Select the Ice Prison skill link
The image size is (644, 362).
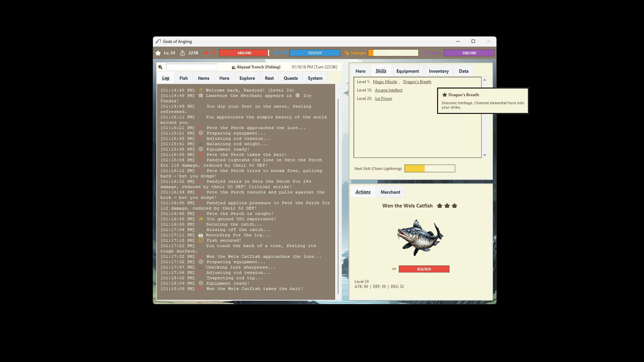click(383, 98)
